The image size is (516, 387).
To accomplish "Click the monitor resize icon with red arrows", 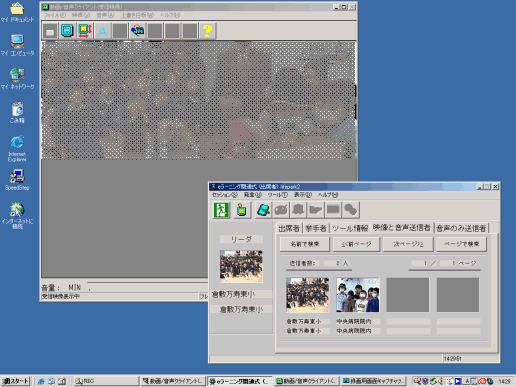I will tap(85, 31).
